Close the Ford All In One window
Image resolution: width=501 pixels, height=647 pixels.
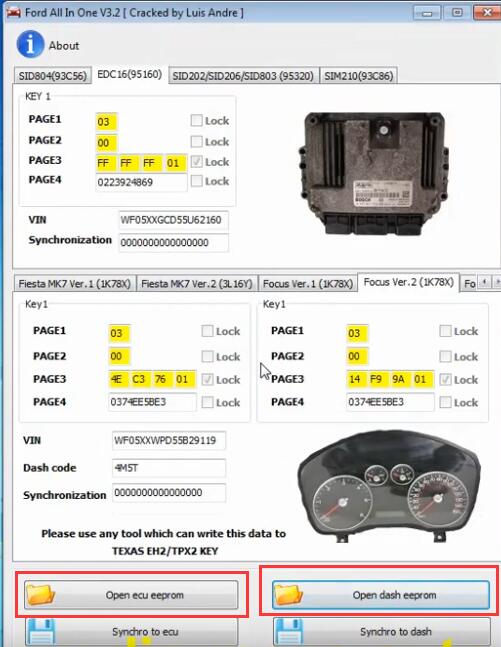[x=486, y=12]
